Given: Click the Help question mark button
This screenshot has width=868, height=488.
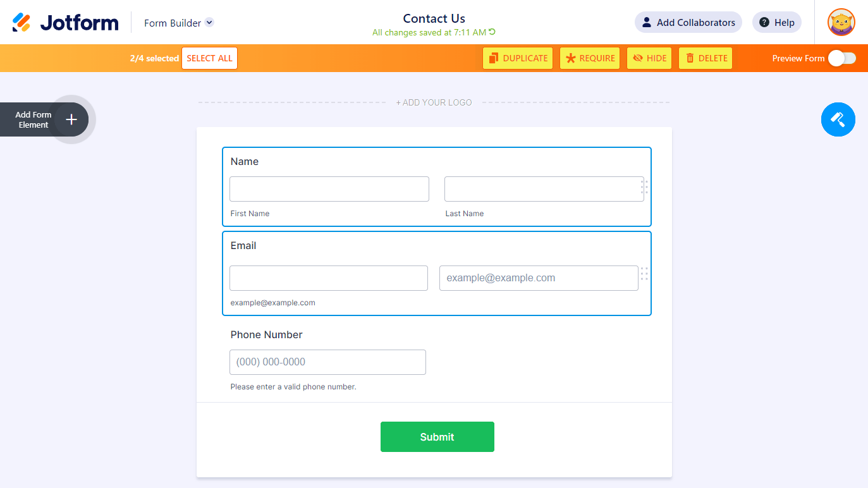Looking at the screenshot, I should click(776, 23).
